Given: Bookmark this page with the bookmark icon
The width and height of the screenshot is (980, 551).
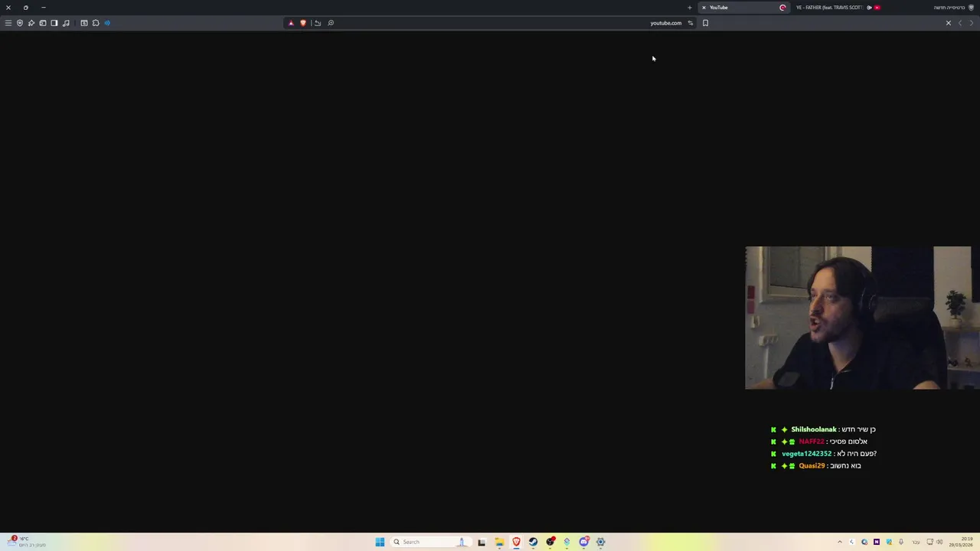Looking at the screenshot, I should 705,23.
